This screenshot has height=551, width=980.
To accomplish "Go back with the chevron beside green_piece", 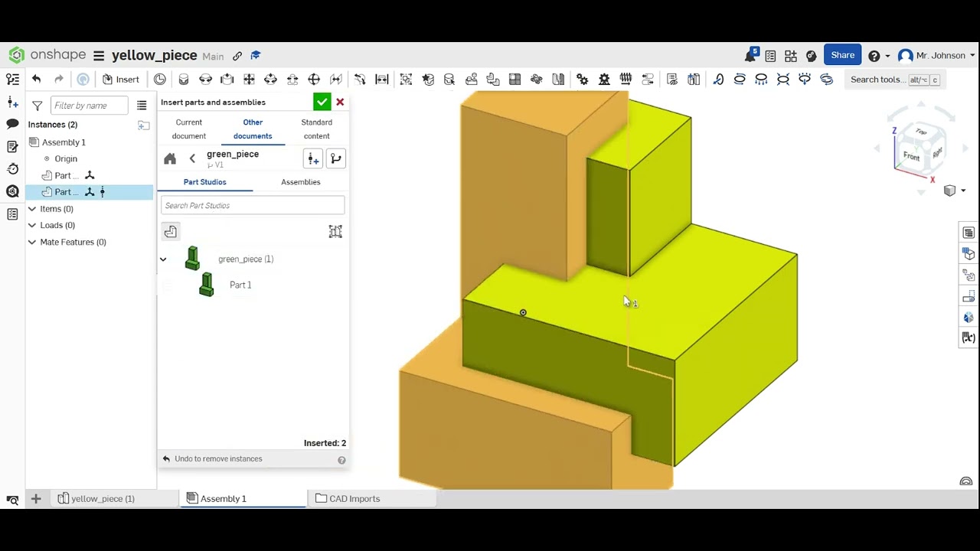I will (192, 158).
